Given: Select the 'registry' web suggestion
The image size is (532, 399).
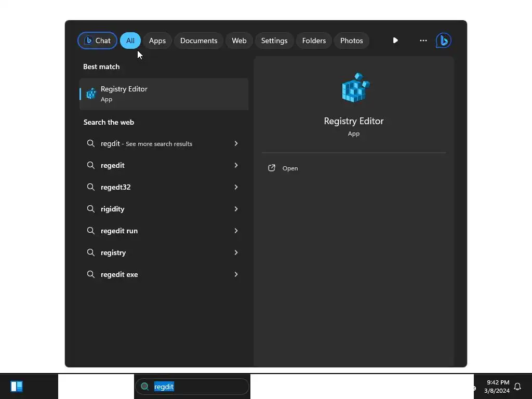Looking at the screenshot, I should pos(164,252).
